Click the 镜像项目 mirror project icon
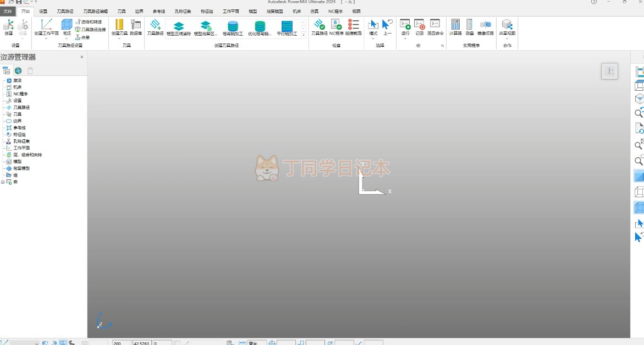 point(486,27)
